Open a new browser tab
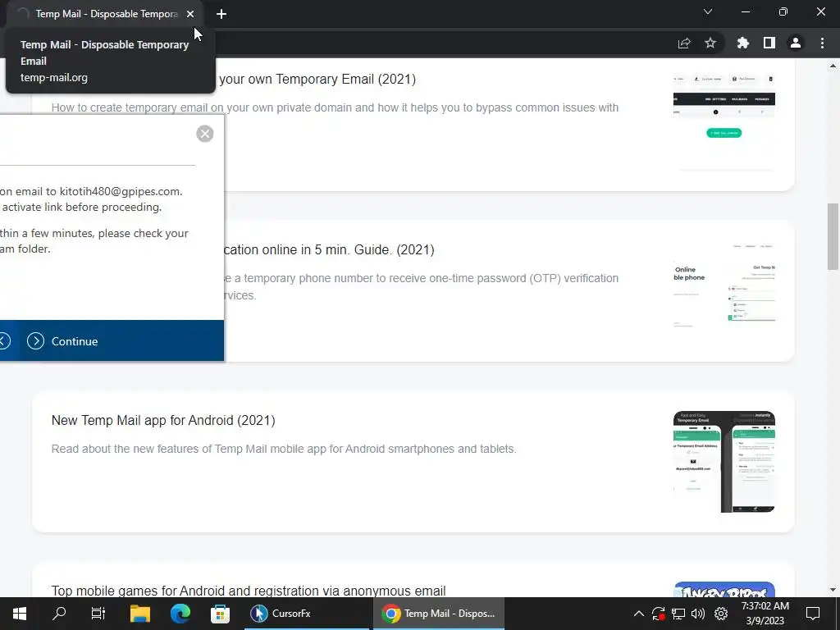 tap(221, 14)
